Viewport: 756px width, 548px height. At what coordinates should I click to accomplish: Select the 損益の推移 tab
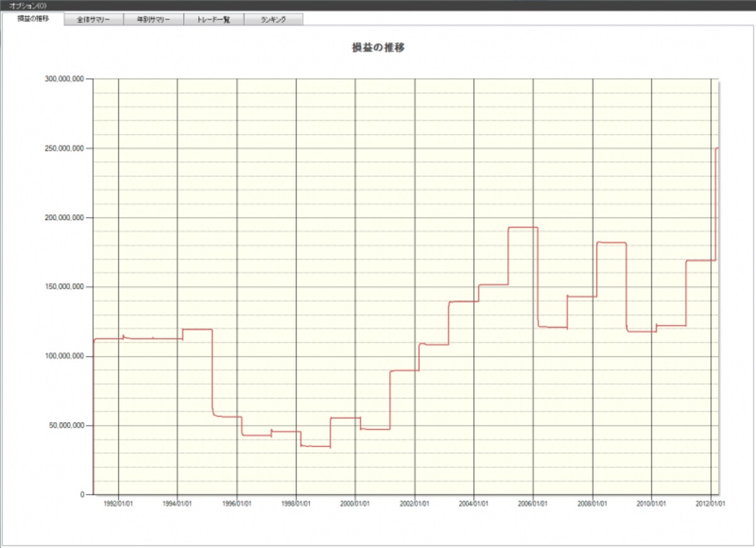(x=33, y=19)
